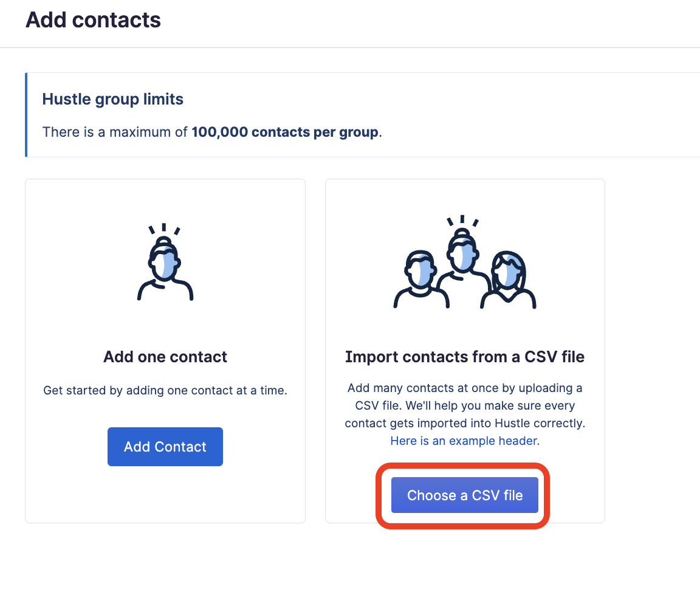Click the 'Add many contacts at once' description text
Image resolution: width=700 pixels, height=609 pixels.
coord(465,388)
